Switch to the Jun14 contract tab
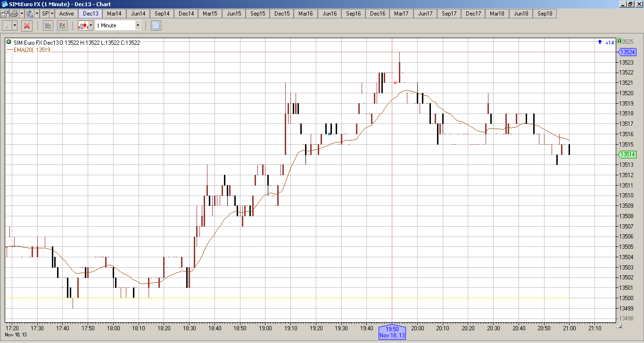Screen dimensions: 644x343 pos(138,14)
